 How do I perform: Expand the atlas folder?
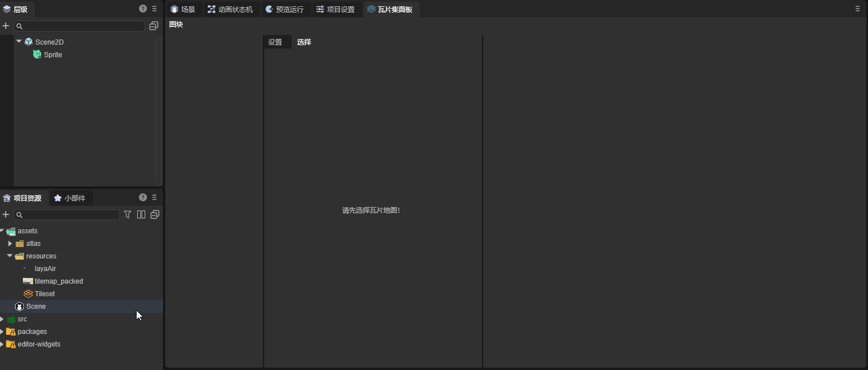click(10, 244)
